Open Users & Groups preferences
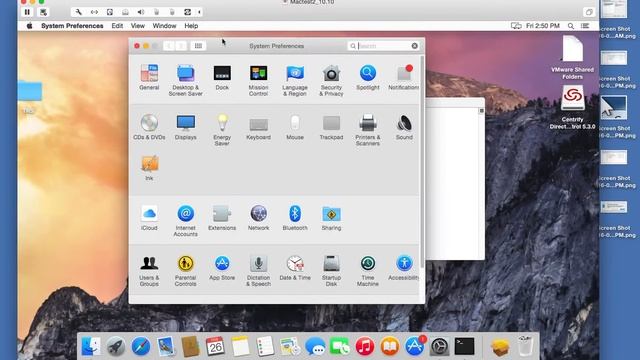 click(149, 270)
